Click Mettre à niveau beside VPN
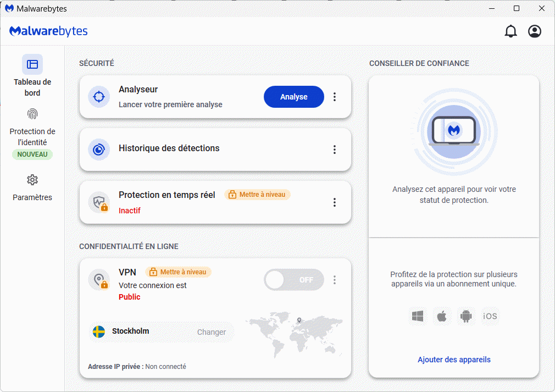This screenshot has height=392, width=555. point(179,272)
